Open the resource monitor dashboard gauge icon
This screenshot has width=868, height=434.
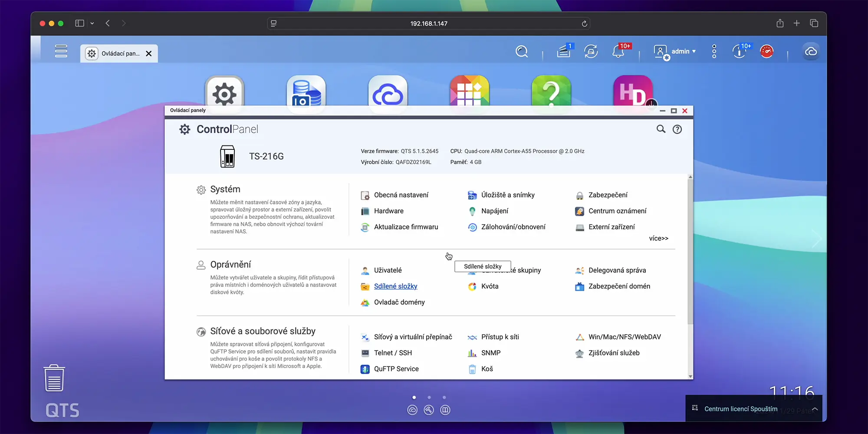click(767, 52)
